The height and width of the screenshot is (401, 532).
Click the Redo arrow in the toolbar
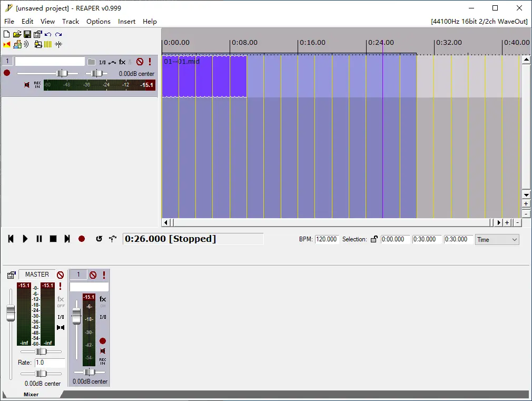(58, 34)
